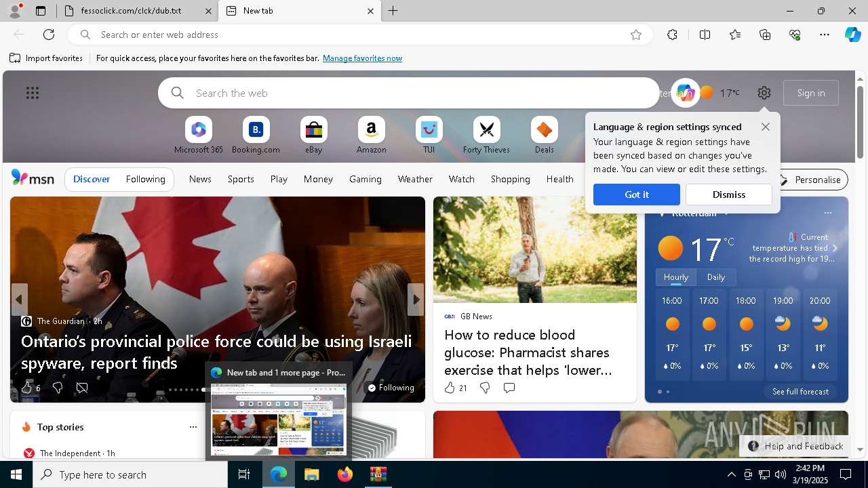Viewport: 868px width, 488px height.
Task: Open the News tab
Action: [200, 179]
